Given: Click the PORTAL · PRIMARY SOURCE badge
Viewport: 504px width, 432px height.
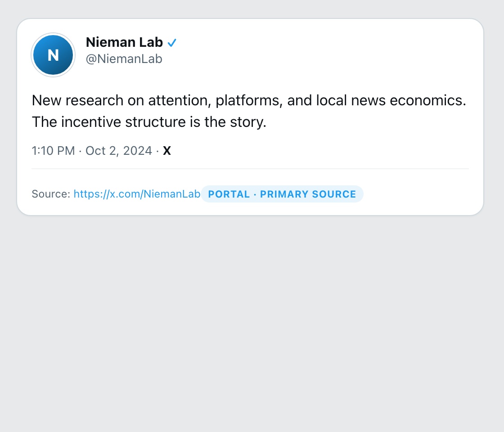Looking at the screenshot, I should click(x=282, y=194).
